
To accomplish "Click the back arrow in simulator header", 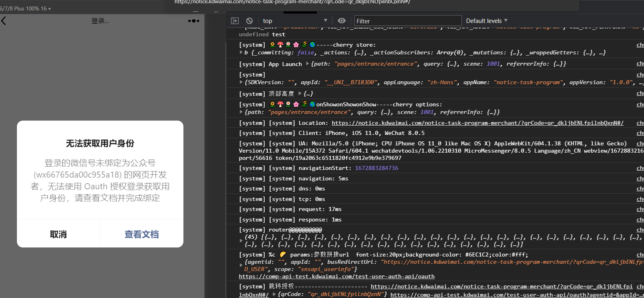I will 4,21.
